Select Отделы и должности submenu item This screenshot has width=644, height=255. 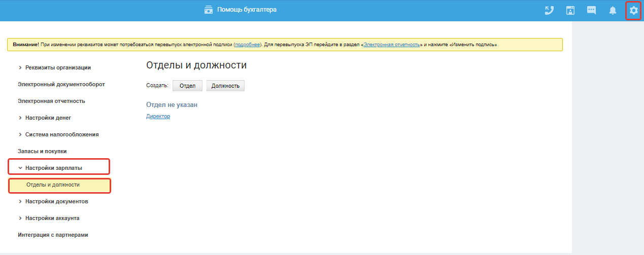60,185
